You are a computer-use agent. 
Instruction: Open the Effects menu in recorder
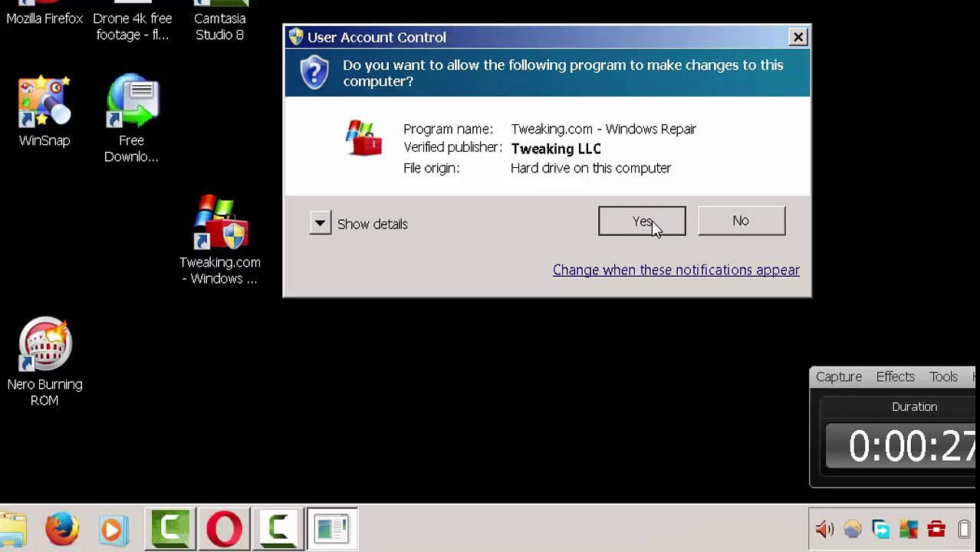point(896,376)
